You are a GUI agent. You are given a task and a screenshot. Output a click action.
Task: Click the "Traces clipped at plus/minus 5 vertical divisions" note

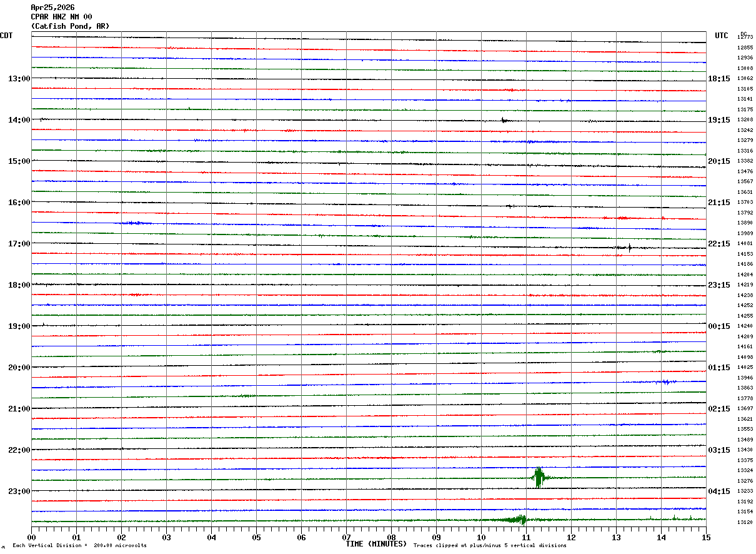490,546
